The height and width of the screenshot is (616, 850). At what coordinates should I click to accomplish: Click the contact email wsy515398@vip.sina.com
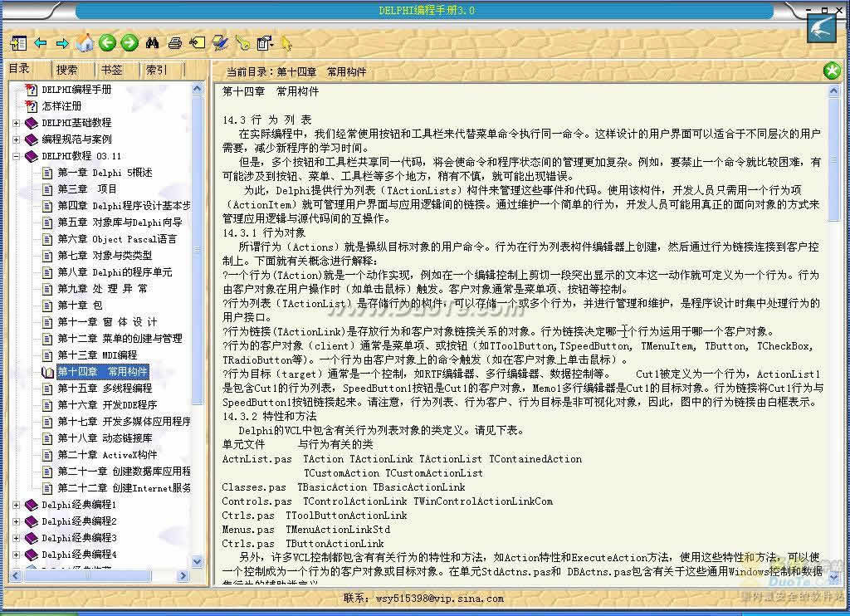tap(439, 598)
